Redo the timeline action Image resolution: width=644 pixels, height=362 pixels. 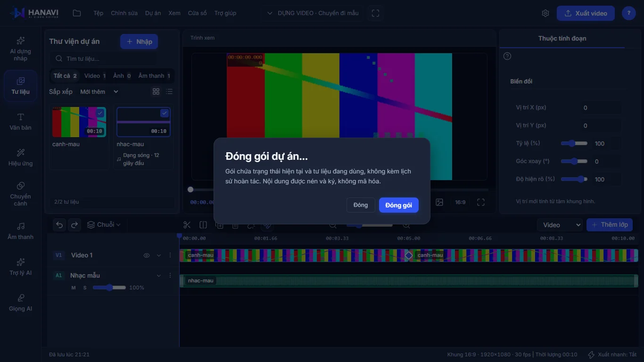74,225
